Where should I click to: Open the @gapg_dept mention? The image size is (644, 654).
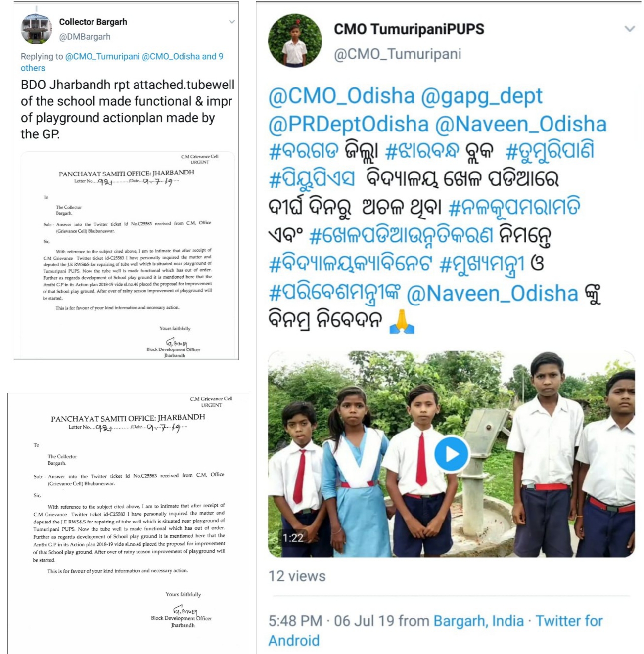[481, 96]
